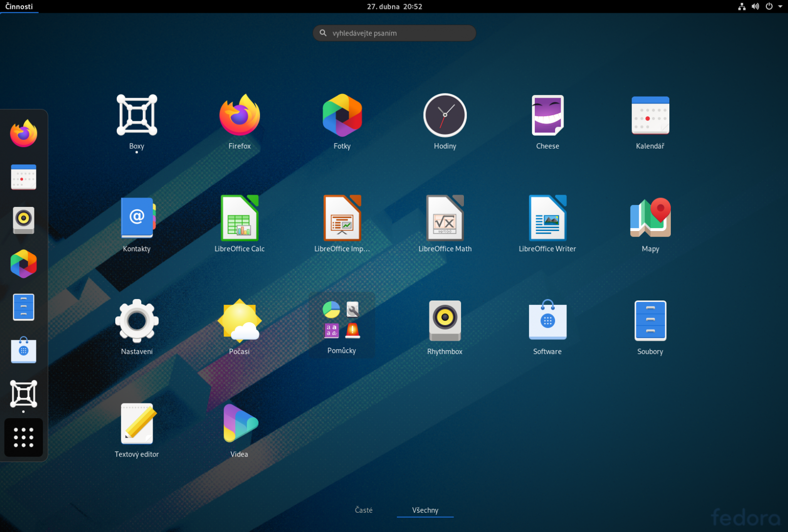This screenshot has width=788, height=532.
Task: Launch Rhythmbox from the app grid
Action: [x=445, y=321]
